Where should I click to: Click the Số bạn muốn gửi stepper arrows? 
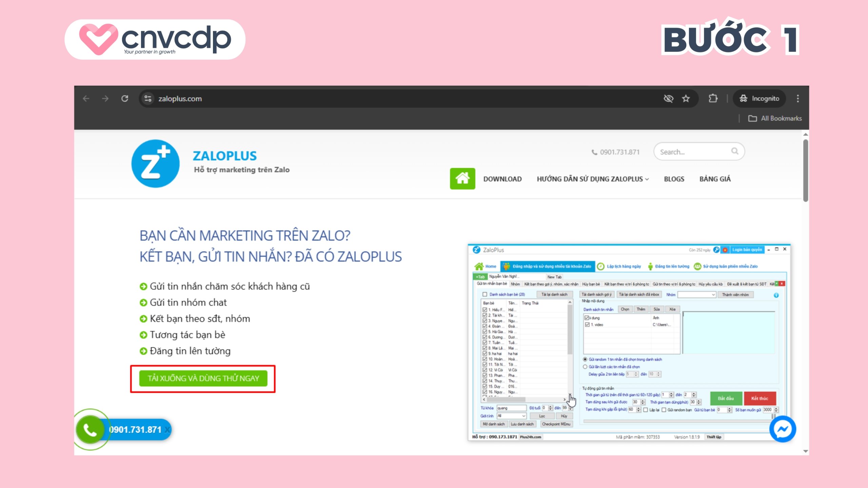click(x=776, y=410)
